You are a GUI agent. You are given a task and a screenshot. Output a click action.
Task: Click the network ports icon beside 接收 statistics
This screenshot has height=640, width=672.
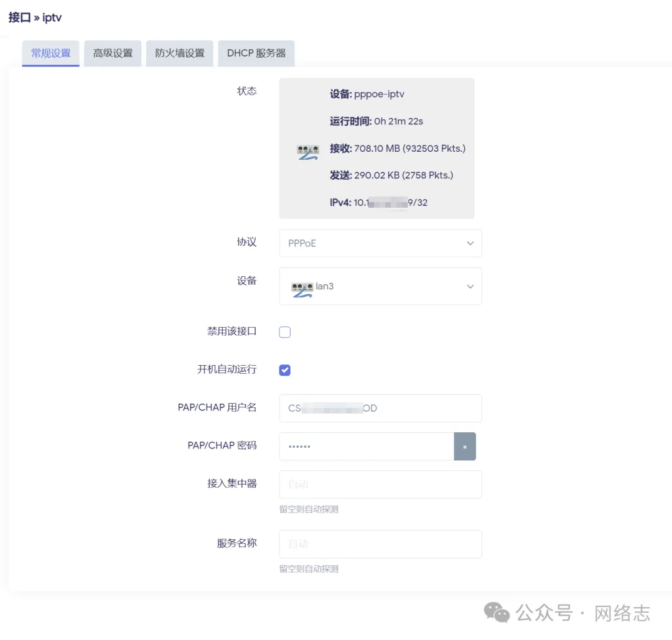point(307,149)
